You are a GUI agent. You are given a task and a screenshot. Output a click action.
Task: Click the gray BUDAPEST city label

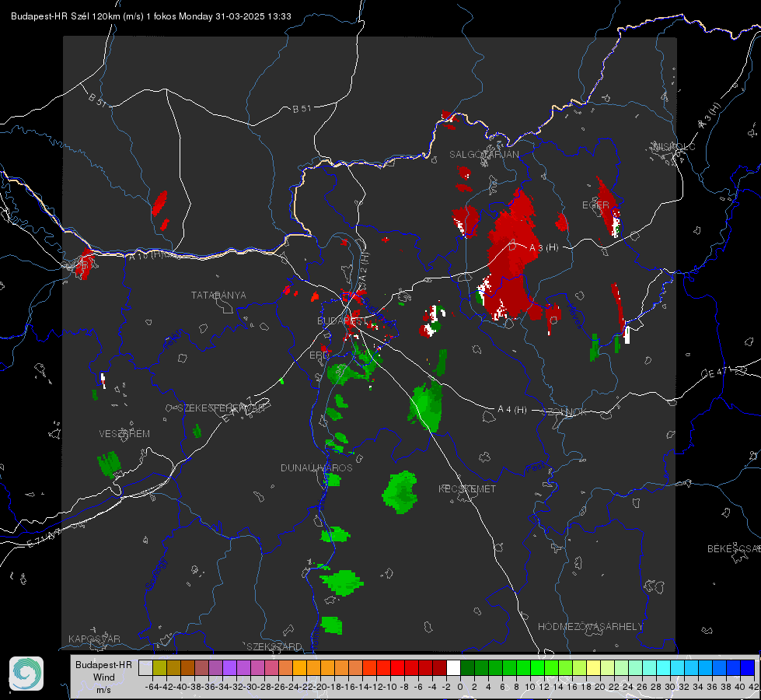tap(341, 320)
